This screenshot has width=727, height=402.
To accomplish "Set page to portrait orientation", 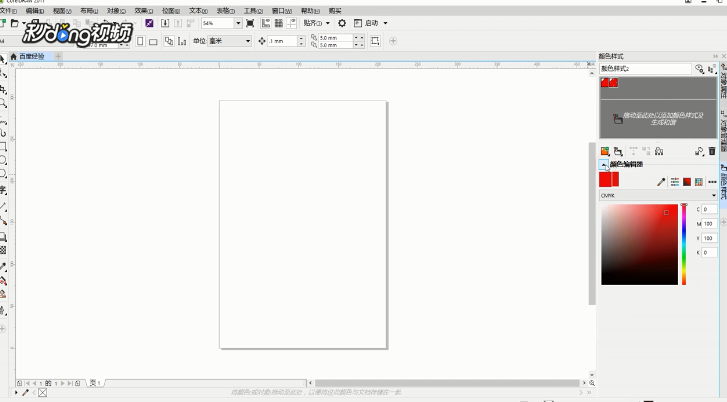I will click(x=140, y=41).
